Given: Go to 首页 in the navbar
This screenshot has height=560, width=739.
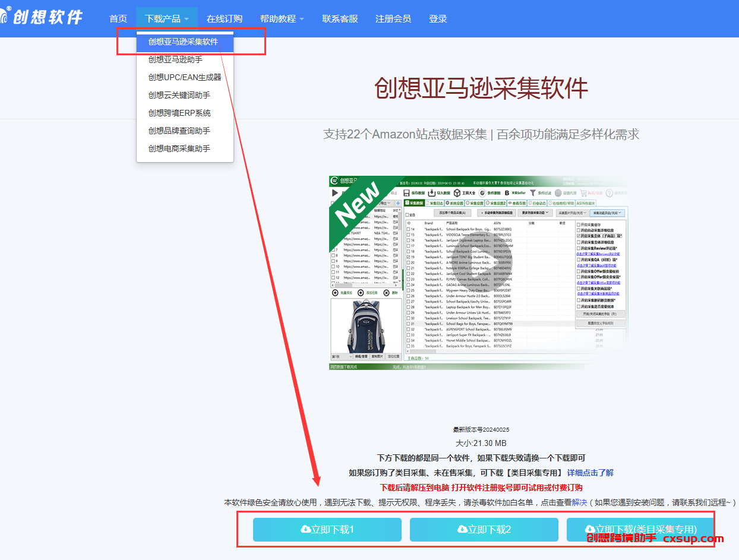Looking at the screenshot, I should point(118,18).
